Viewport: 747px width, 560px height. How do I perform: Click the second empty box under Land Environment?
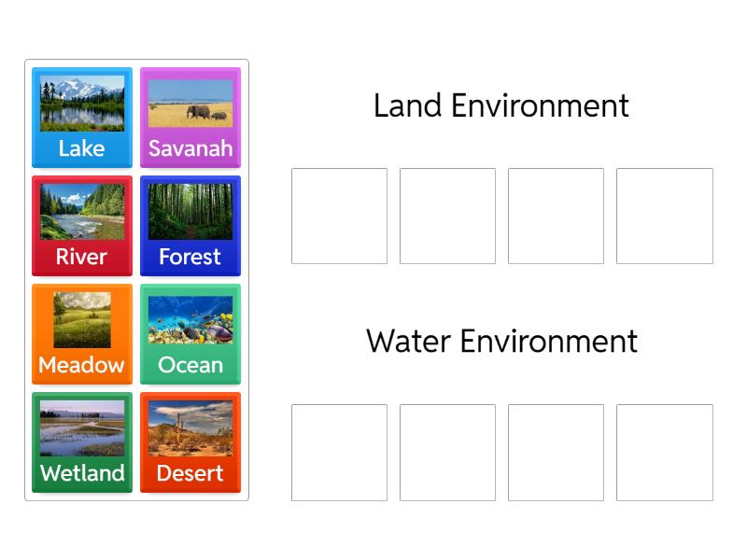tap(447, 217)
